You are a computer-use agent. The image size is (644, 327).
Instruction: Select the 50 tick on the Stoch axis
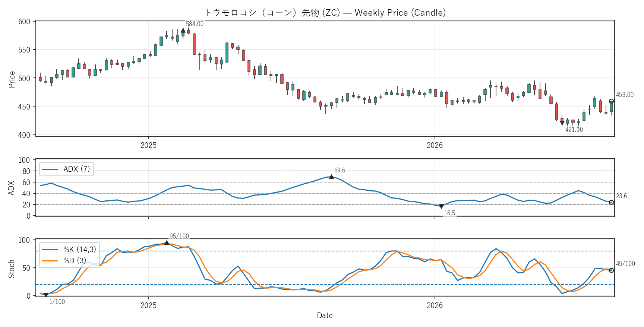click(26, 268)
